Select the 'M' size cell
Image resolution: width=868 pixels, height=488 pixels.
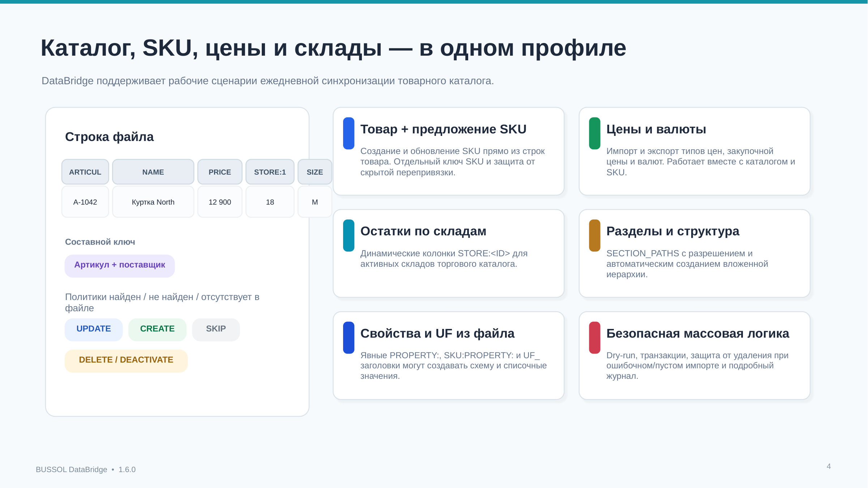click(x=315, y=202)
